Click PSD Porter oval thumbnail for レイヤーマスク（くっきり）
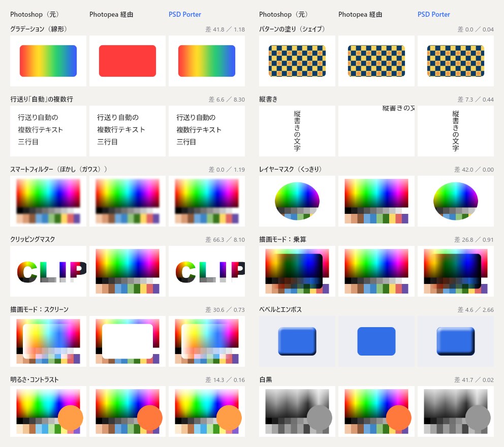 click(455, 201)
